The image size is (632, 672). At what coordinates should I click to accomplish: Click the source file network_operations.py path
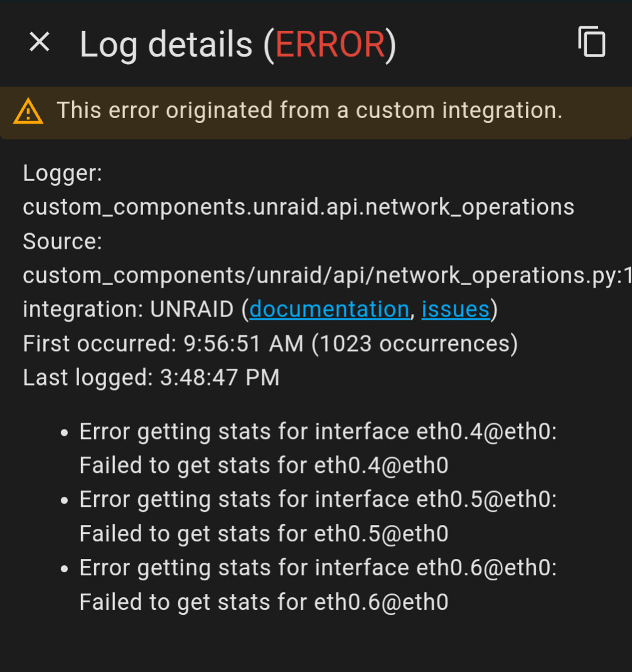[314, 274]
